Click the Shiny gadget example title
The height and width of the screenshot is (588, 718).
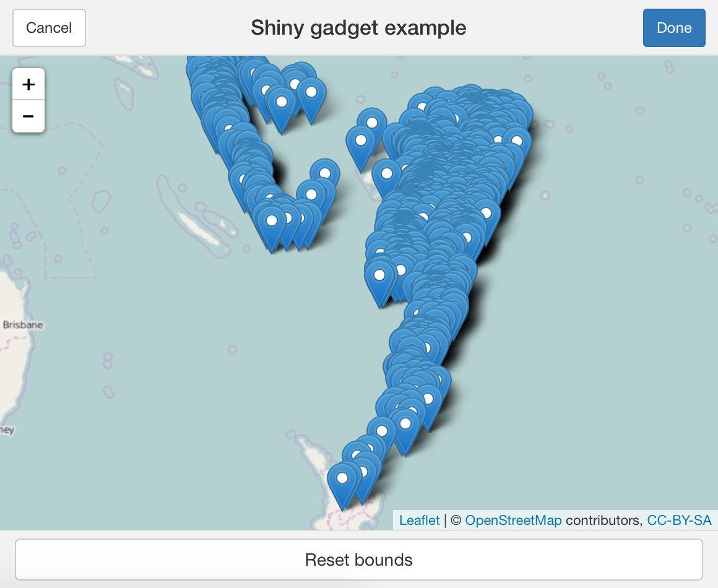358,27
